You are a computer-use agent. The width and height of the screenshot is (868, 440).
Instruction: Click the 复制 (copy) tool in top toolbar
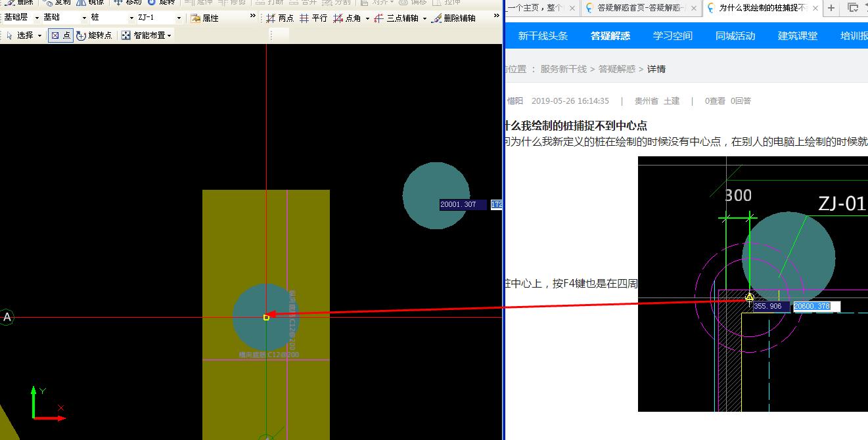[56, 3]
